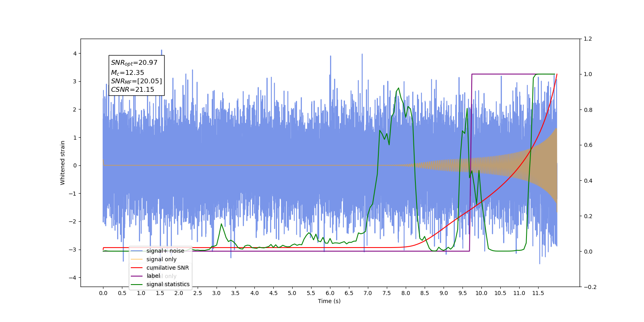Click the blue line sample in legend
Viewport: 644px width, 322px height.
pyautogui.click(x=137, y=251)
